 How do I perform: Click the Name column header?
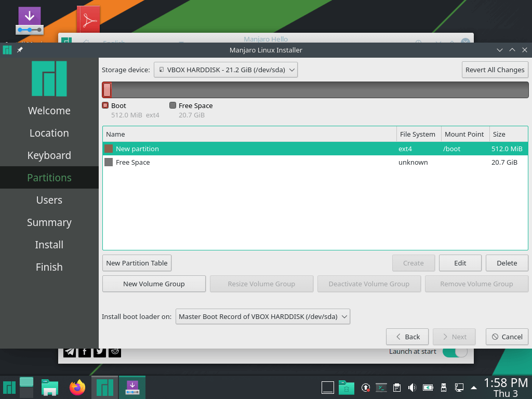pos(249,135)
